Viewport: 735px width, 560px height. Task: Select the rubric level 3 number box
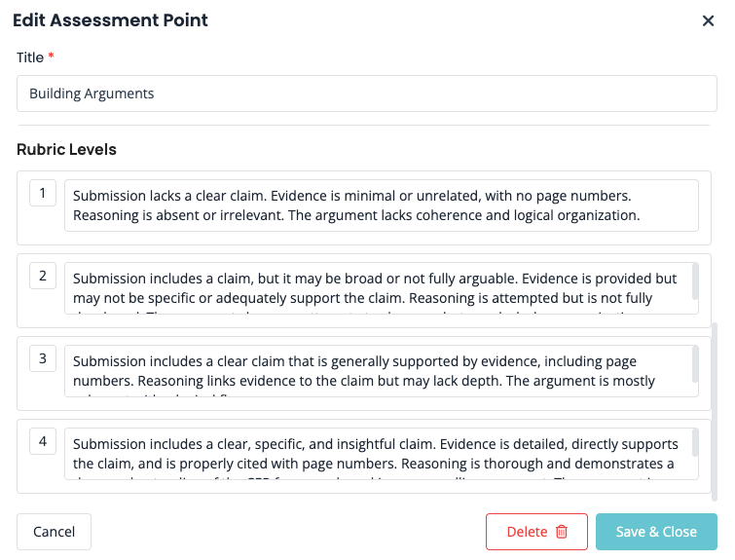coord(43,358)
